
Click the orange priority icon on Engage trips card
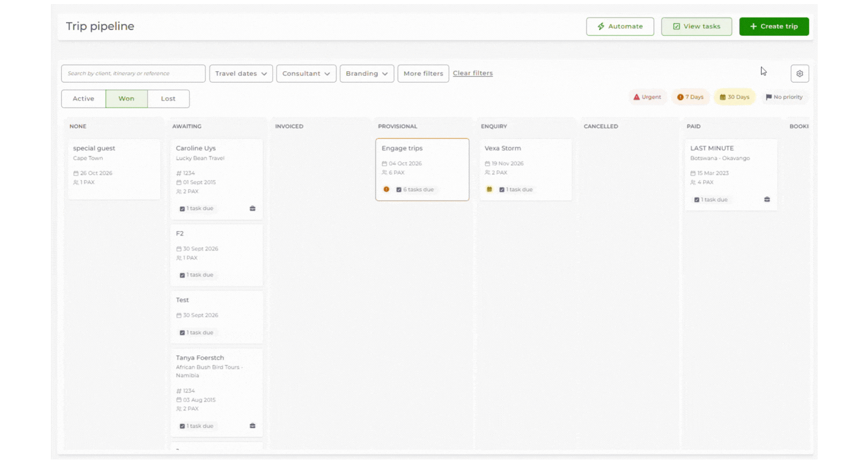coord(386,189)
